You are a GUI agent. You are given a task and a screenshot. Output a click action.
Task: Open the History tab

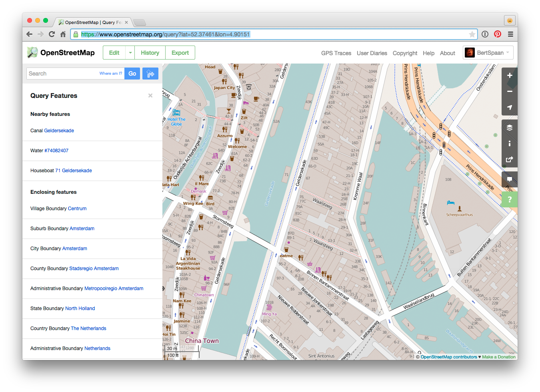(x=150, y=53)
